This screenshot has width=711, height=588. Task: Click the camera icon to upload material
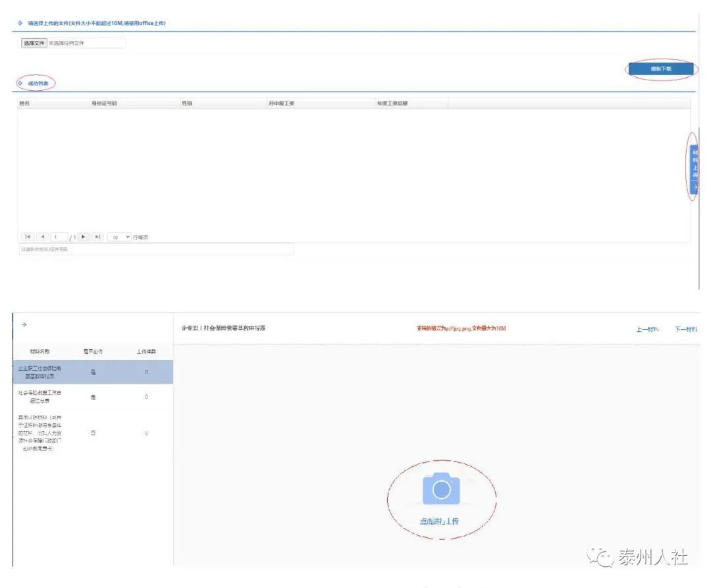click(x=441, y=490)
